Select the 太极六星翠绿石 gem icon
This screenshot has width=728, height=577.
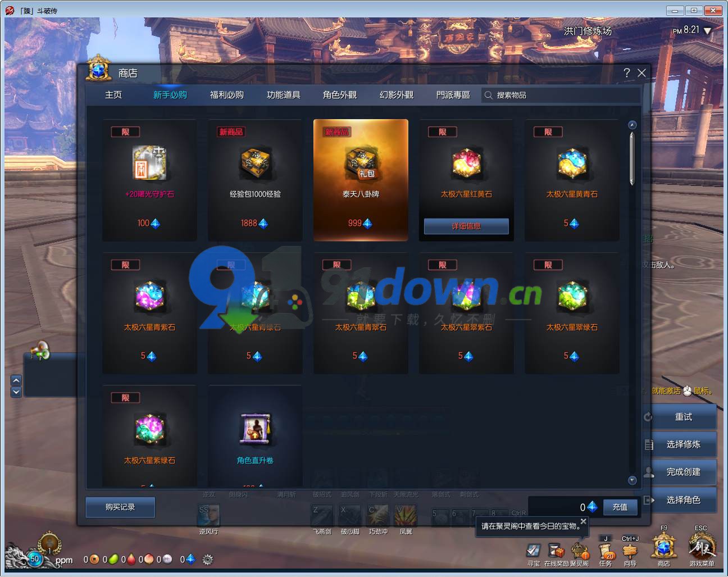[572, 296]
